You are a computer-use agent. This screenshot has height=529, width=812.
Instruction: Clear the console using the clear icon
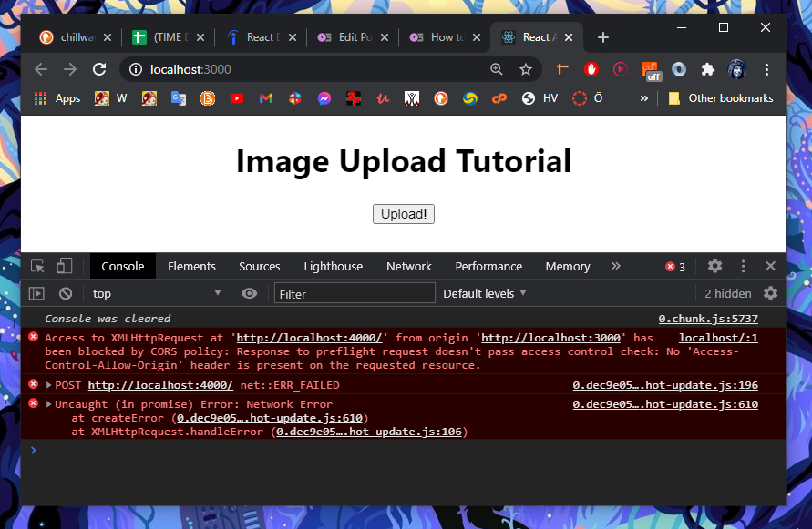click(x=64, y=292)
